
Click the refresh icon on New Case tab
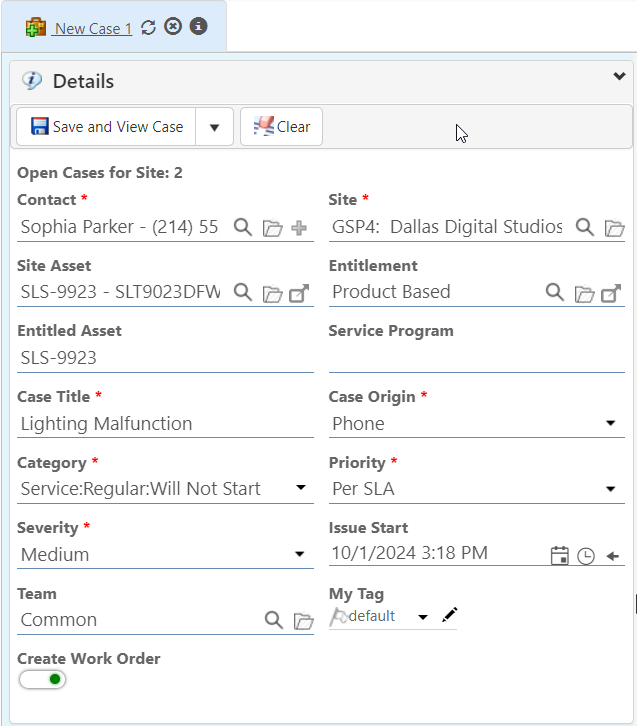[148, 27]
